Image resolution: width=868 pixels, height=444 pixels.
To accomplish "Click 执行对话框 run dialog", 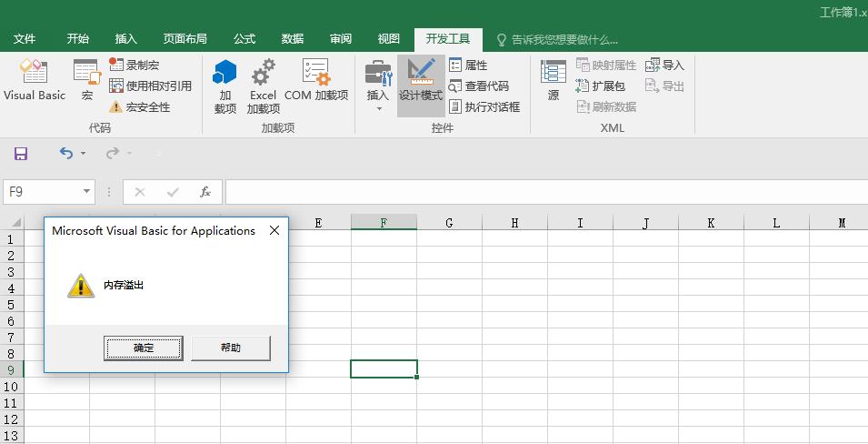I will coord(484,107).
